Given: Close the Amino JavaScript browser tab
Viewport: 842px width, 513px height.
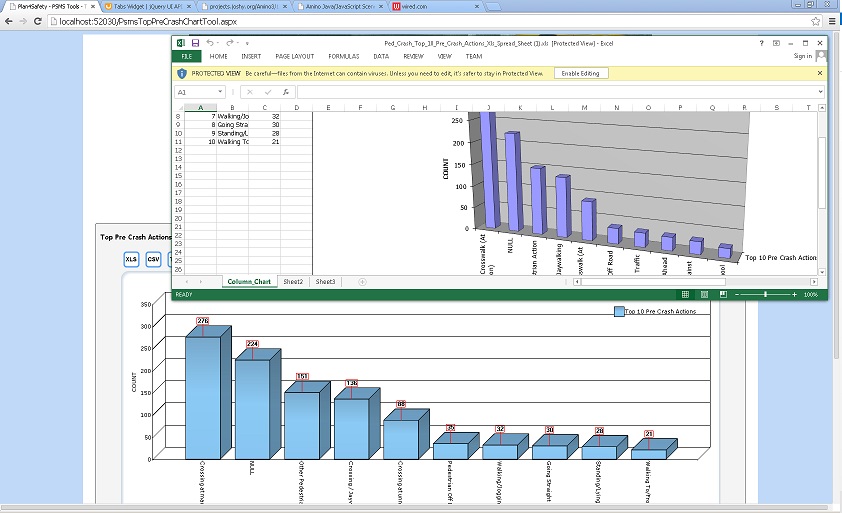Looking at the screenshot, I should (x=381, y=6).
